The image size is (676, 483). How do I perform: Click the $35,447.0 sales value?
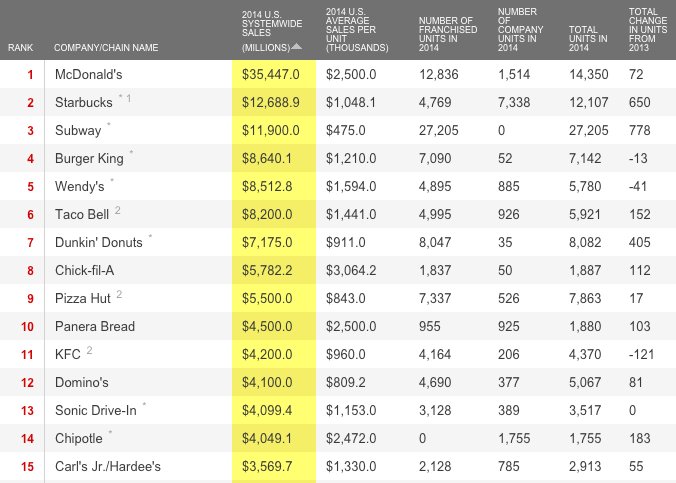click(271, 74)
